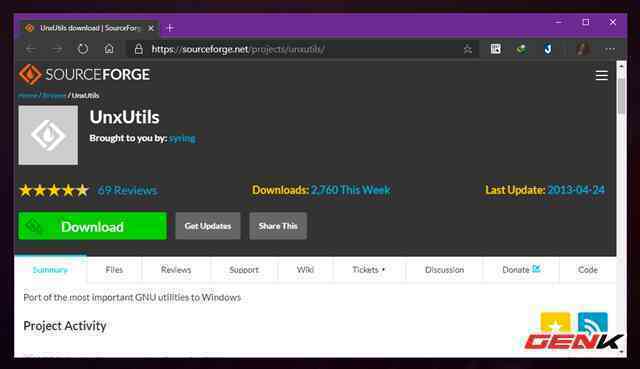Screen dimensions: 640x369
Task: Expand the Tickets dropdown tab
Action: coord(369,270)
